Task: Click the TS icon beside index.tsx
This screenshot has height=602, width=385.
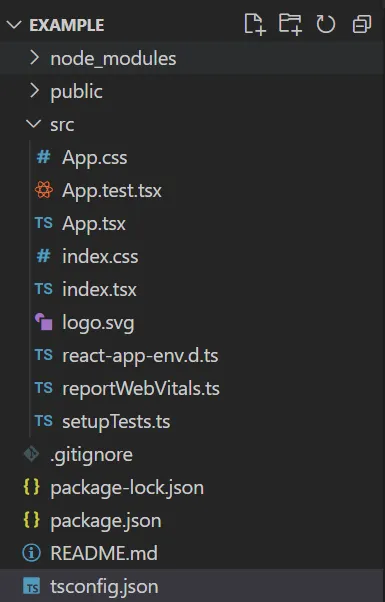Action: [x=43, y=289]
